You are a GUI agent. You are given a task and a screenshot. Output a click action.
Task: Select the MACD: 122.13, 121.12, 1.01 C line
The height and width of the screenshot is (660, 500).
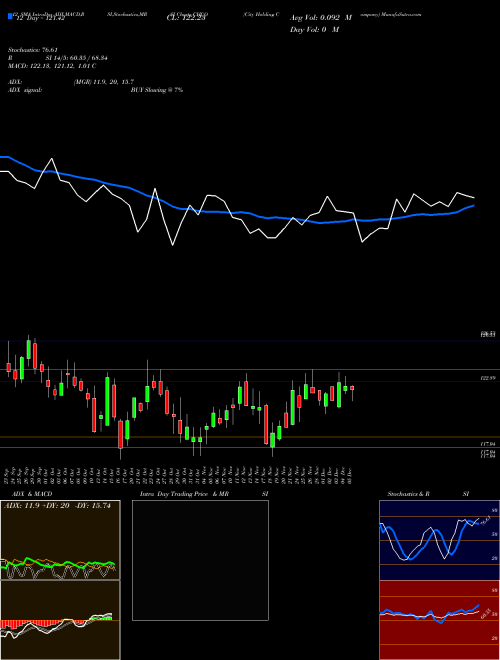52,66
